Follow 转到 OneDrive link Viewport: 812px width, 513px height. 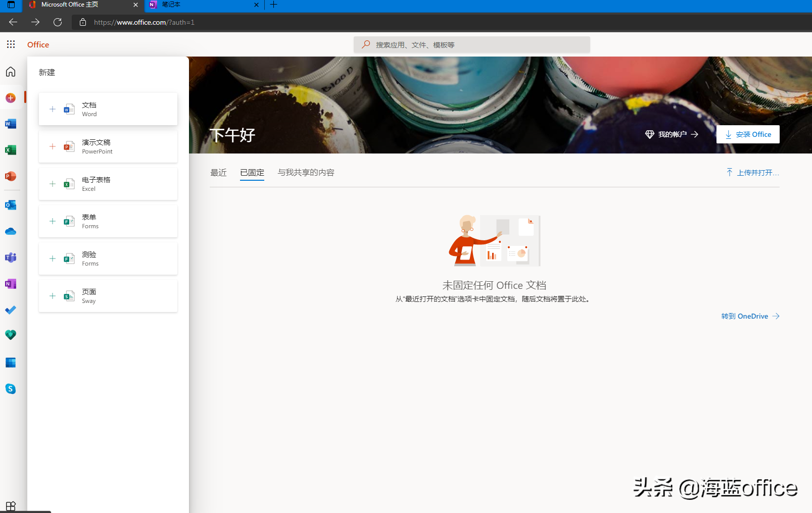pos(750,316)
